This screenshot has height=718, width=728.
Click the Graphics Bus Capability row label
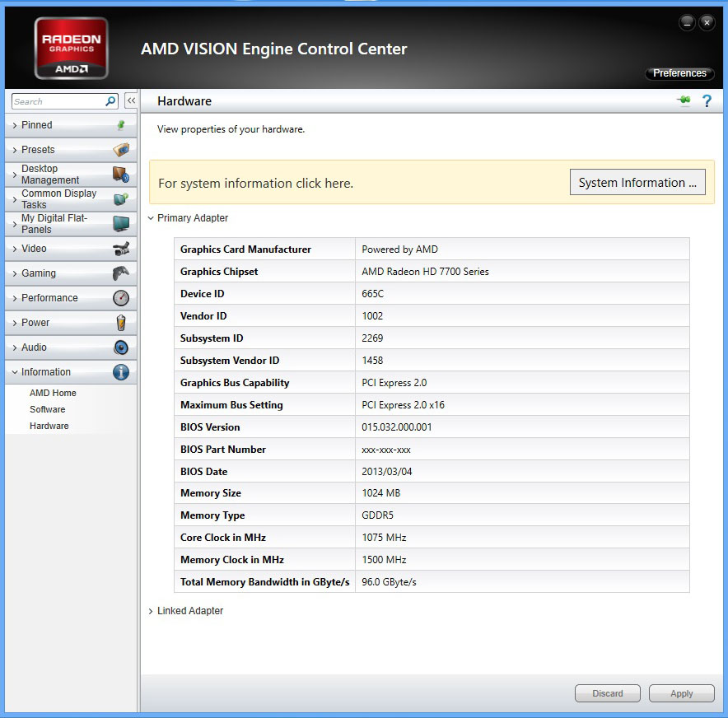coord(235,382)
